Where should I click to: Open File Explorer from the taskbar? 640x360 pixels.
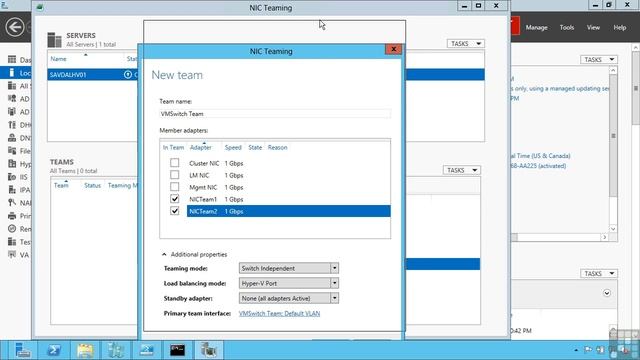85,350
